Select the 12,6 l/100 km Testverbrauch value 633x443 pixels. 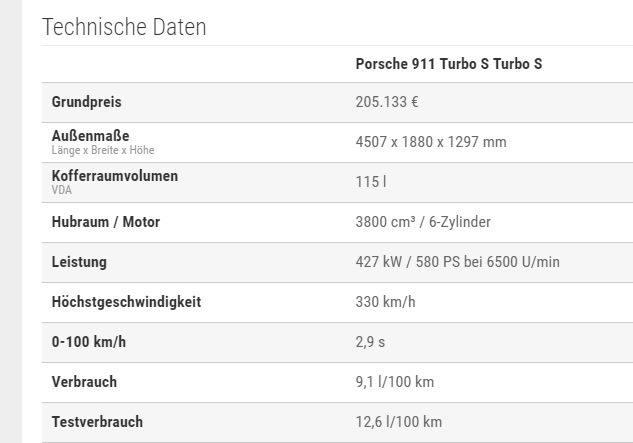(x=399, y=422)
